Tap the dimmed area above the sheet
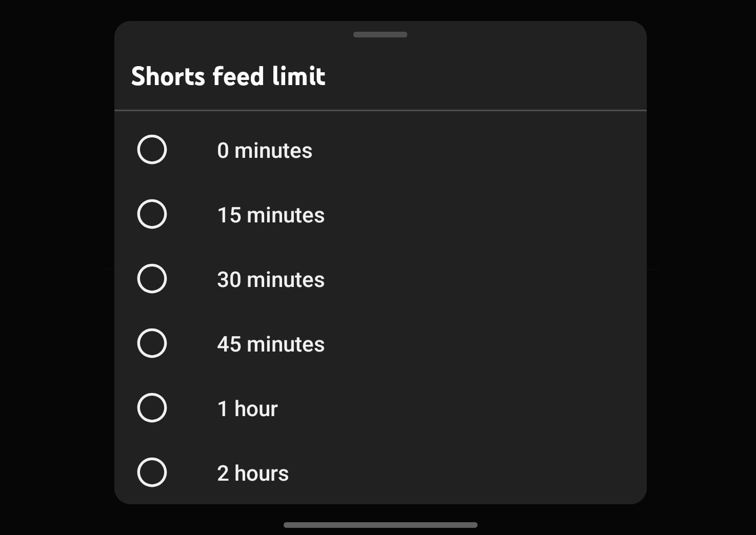This screenshot has width=756, height=535. [x=380, y=9]
